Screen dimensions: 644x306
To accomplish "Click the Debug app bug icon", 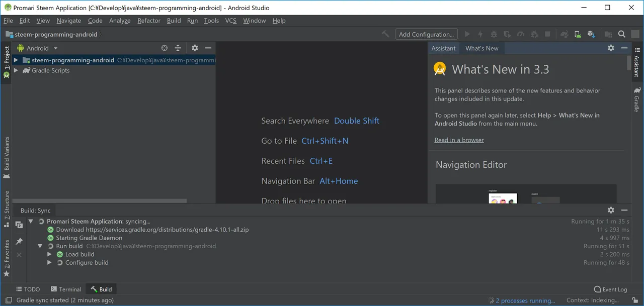I will 494,34.
